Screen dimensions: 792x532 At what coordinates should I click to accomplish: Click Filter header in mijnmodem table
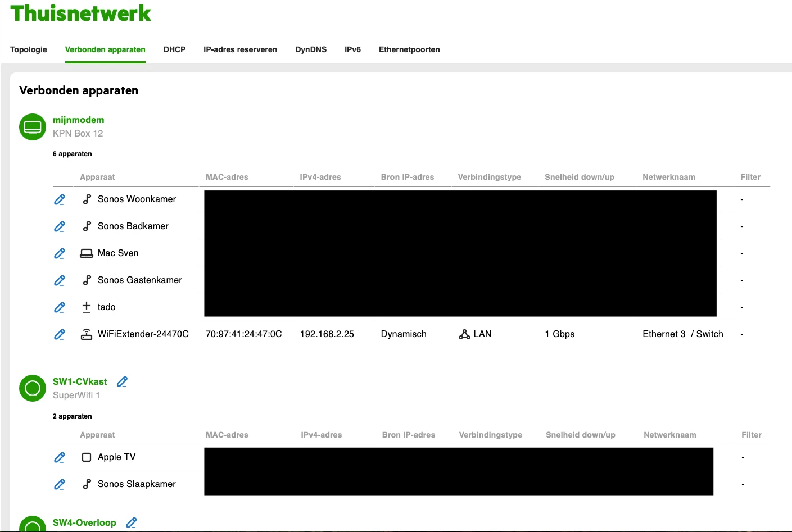point(750,177)
